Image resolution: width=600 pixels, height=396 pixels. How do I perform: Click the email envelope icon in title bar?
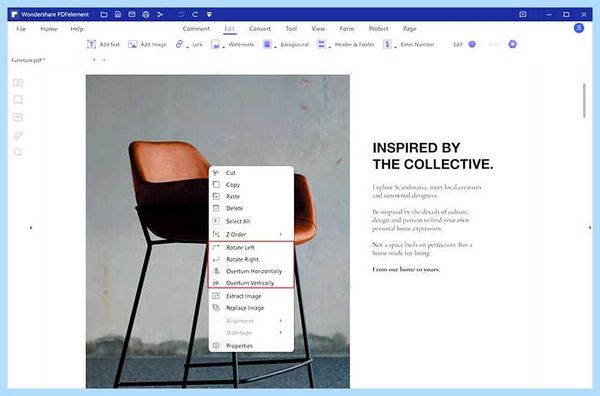[x=132, y=15]
